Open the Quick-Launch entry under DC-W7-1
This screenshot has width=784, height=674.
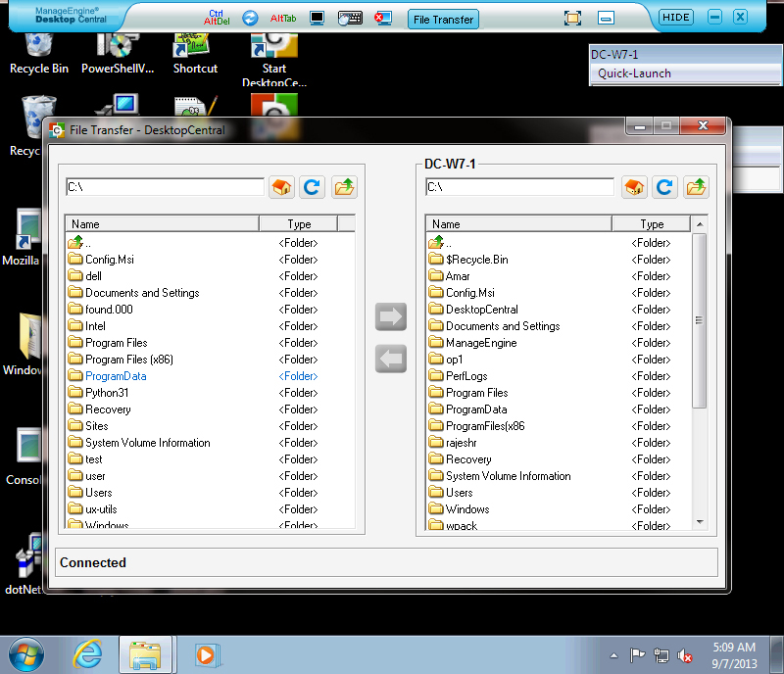pyautogui.click(x=634, y=73)
